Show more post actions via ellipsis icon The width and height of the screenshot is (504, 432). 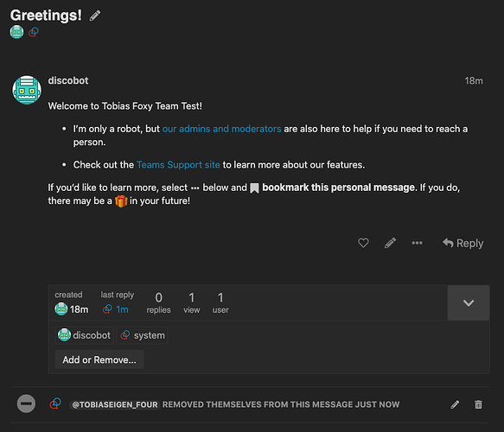tap(417, 243)
